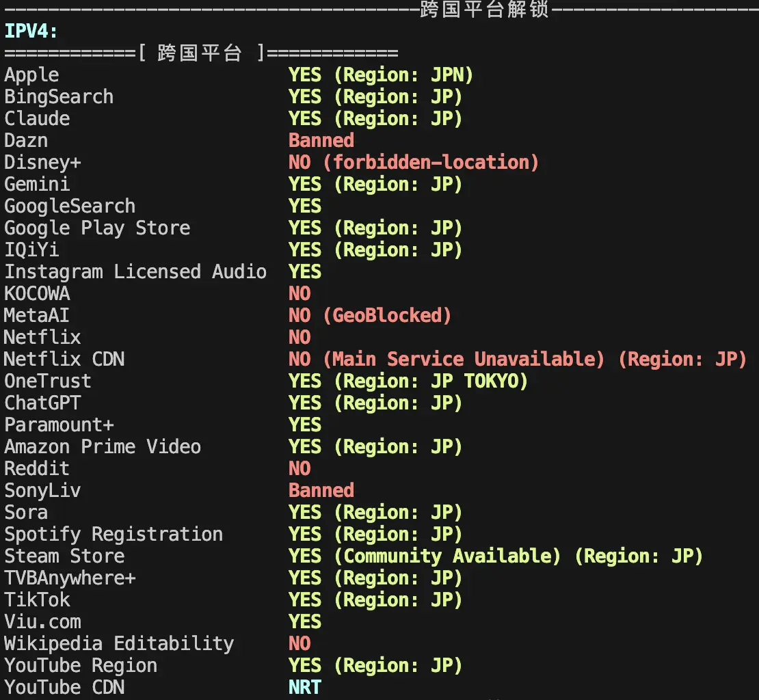Select the TVBAnywhere+ row label
Viewport: 759px width, 700px height.
70,578
